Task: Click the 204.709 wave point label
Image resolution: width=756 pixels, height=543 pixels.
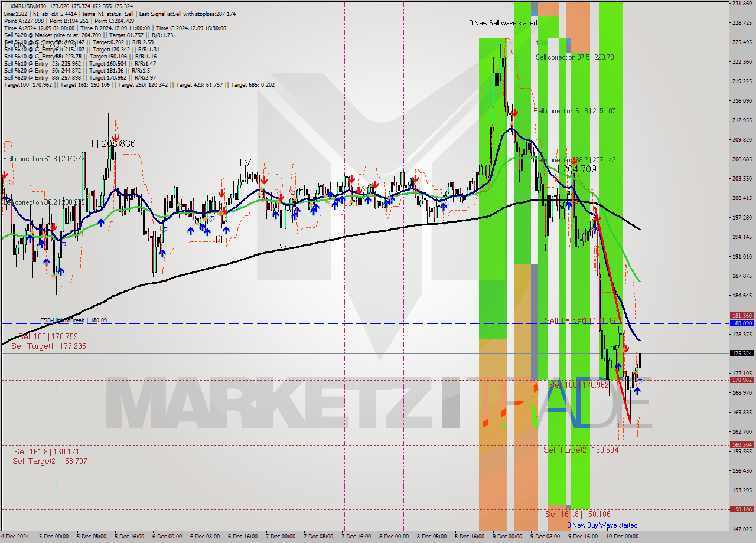Action: pos(578,169)
